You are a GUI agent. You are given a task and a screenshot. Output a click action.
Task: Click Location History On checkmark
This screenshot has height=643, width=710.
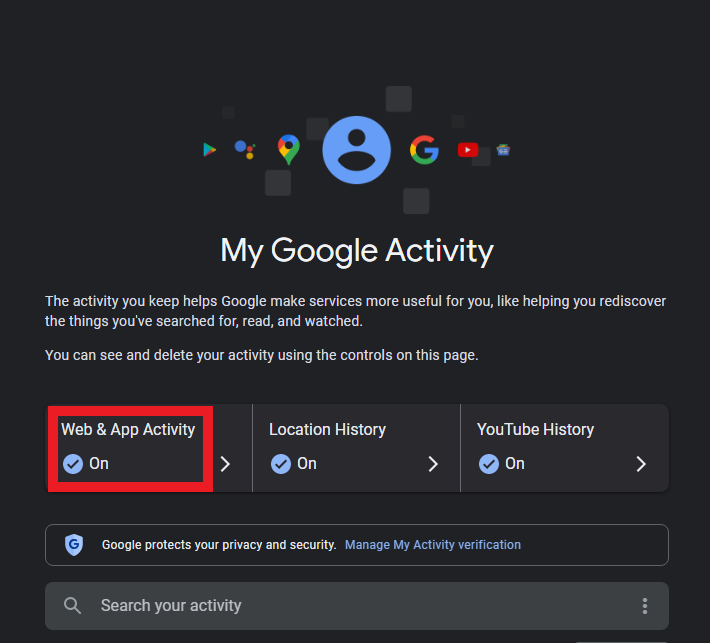[281, 464]
